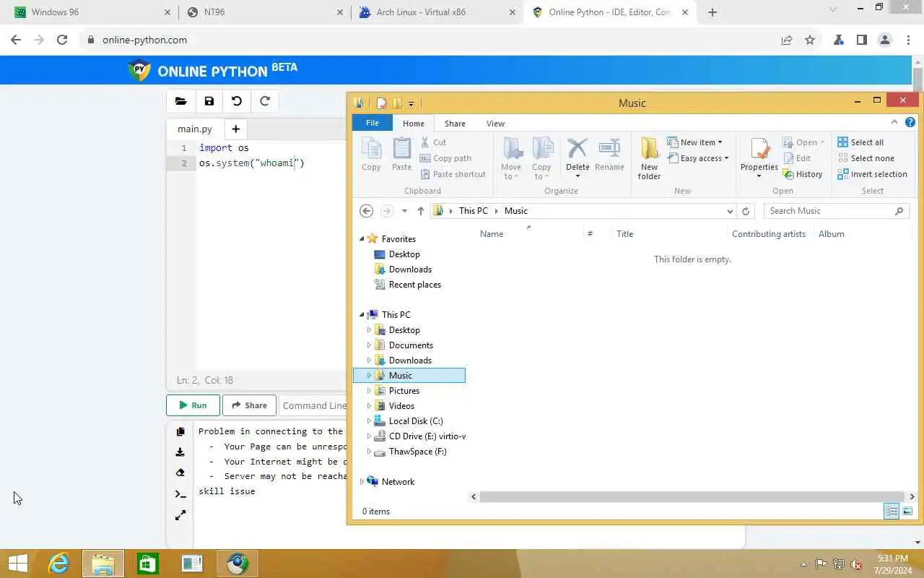Click Copy in Explorer Clipboard group
Viewport: 924px width, 578px height.
click(x=371, y=154)
